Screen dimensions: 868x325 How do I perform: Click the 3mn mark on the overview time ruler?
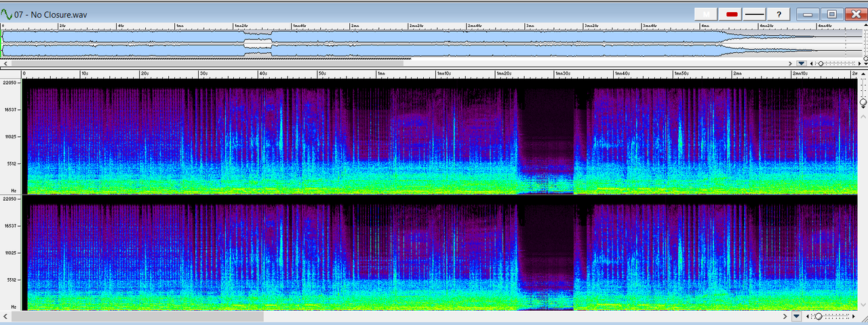(530, 26)
